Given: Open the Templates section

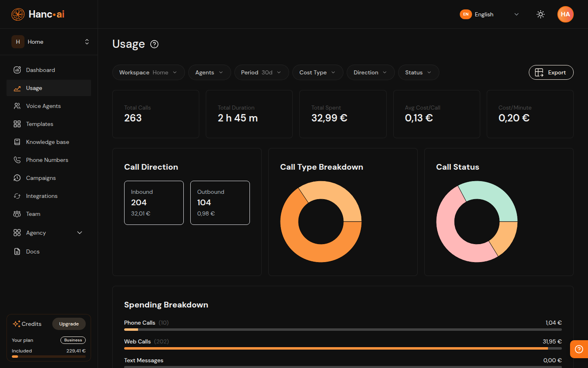Looking at the screenshot, I should coord(39,123).
